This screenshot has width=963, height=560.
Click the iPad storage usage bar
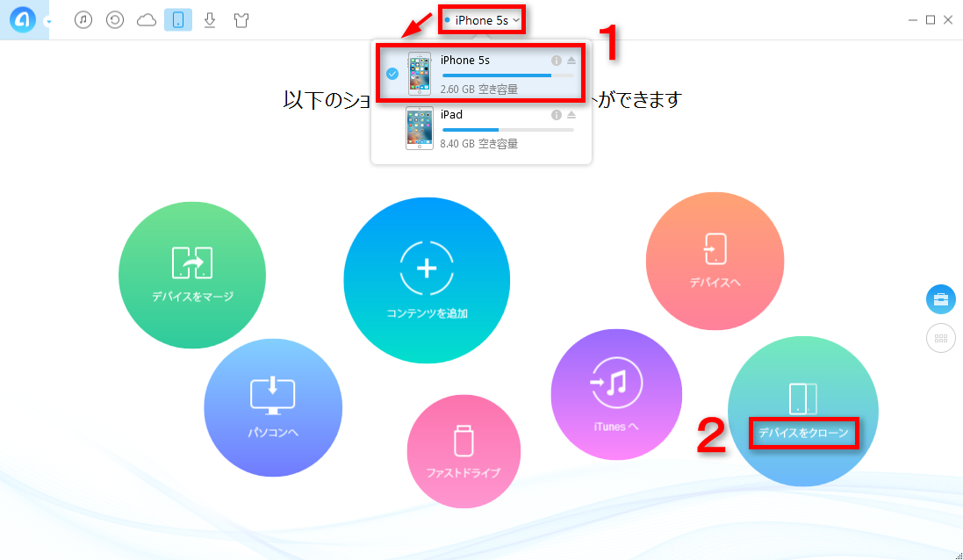click(508, 130)
